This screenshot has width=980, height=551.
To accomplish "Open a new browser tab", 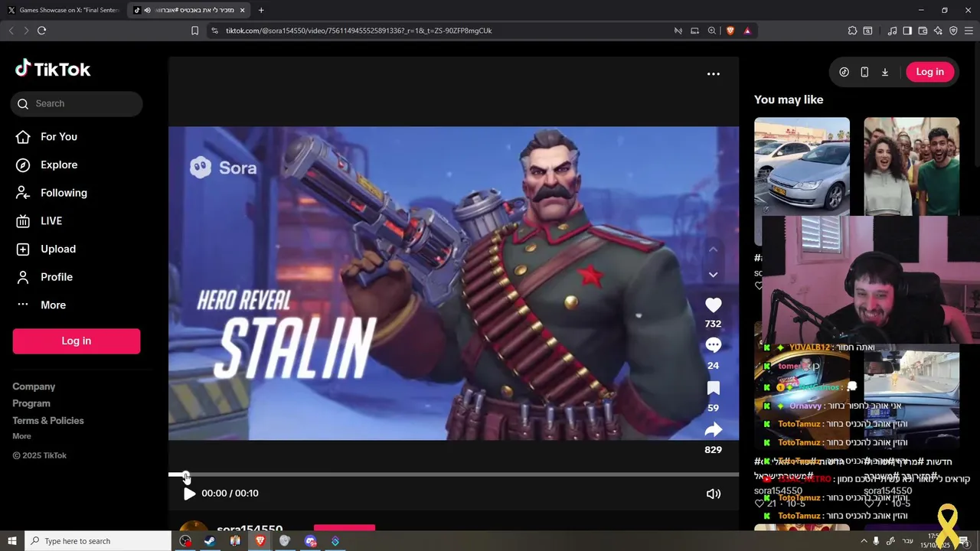I will coord(261,10).
